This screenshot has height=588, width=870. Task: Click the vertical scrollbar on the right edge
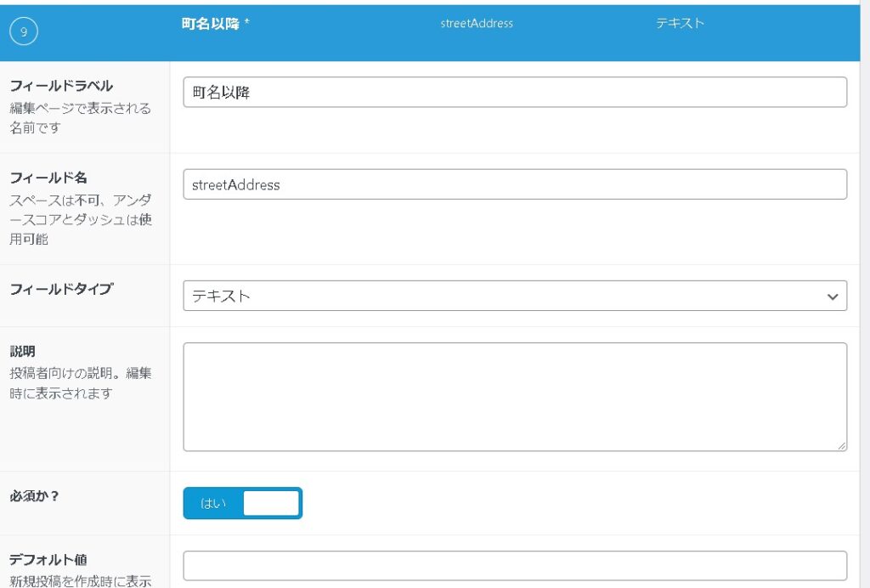[865, 255]
